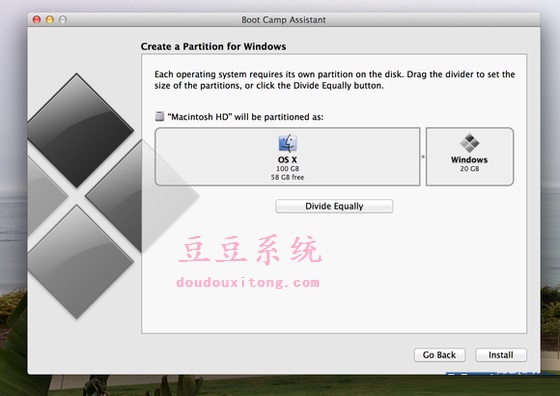Screen dimensions: 560x396
Task: Close the Boot Camp Assistant window
Action: [x=36, y=20]
